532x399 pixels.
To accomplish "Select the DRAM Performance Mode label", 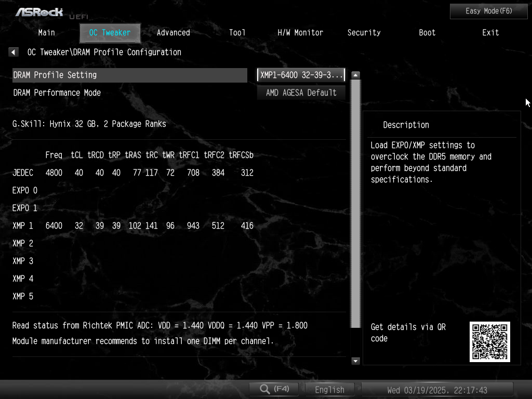I will [57, 92].
